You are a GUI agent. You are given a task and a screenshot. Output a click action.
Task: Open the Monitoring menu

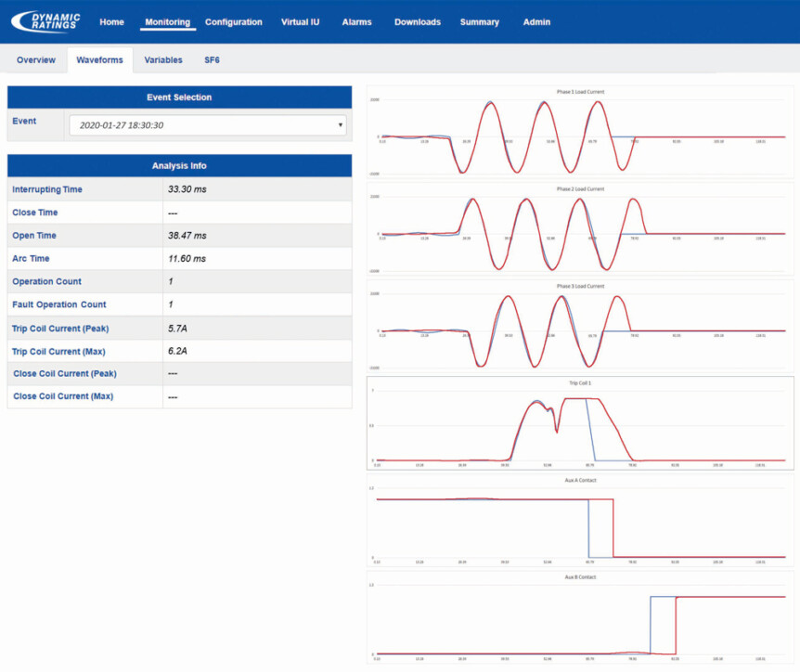[167, 21]
